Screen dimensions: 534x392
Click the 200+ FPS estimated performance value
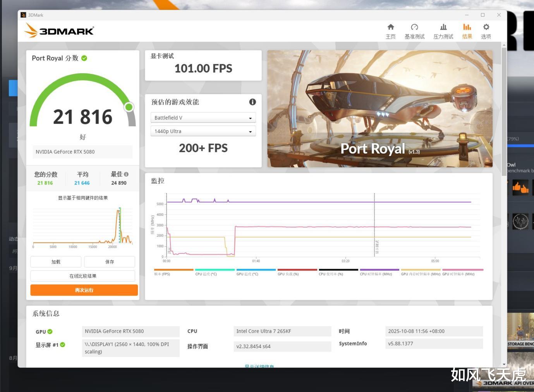[203, 148]
